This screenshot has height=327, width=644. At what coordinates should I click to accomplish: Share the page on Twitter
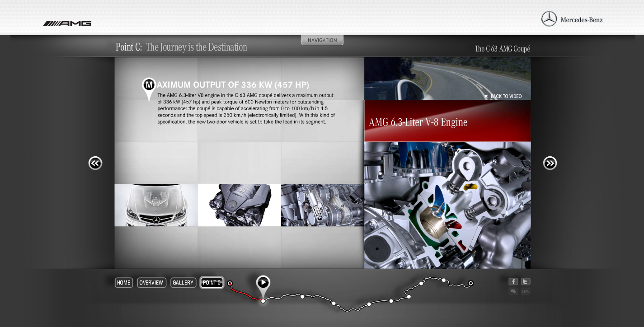click(x=526, y=281)
